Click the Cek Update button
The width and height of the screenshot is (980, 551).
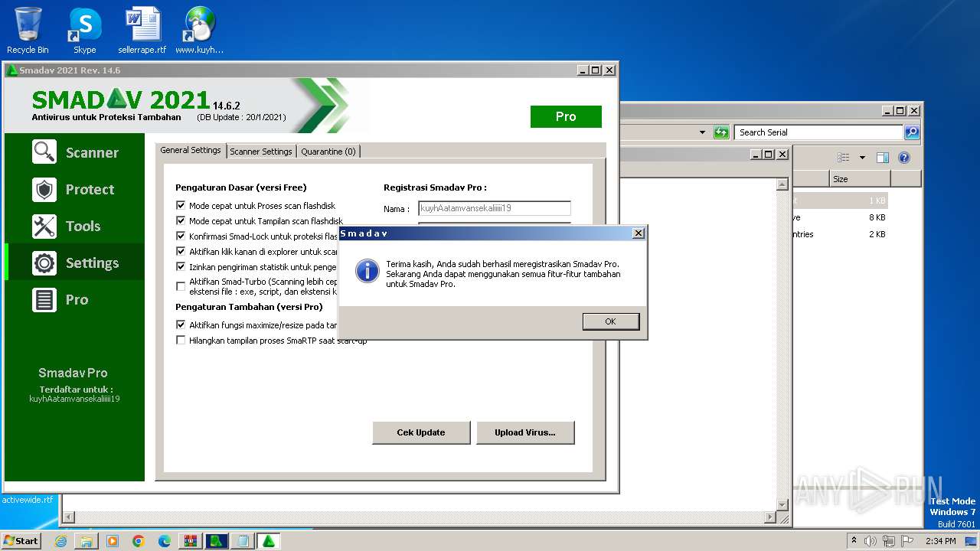point(421,432)
